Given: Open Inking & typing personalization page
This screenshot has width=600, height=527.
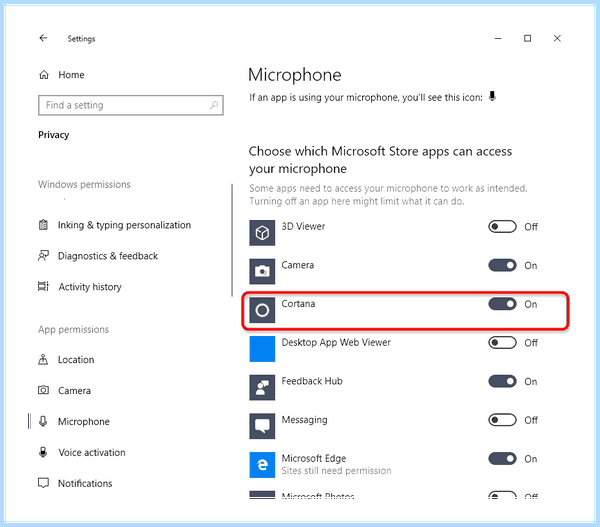Looking at the screenshot, I should pyautogui.click(x=124, y=225).
